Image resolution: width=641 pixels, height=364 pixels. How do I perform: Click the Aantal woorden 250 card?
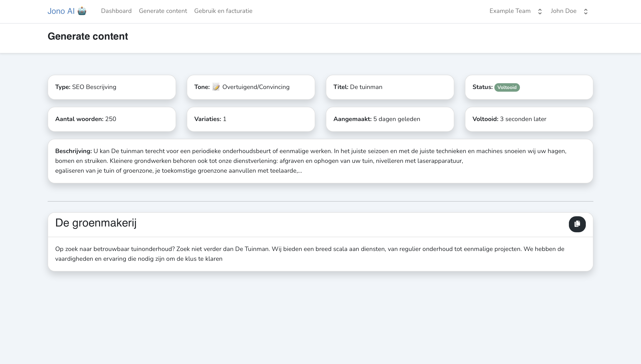(112, 119)
